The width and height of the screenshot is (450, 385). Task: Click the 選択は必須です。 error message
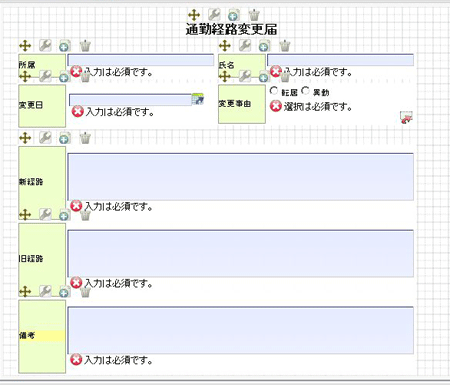pyautogui.click(x=318, y=107)
